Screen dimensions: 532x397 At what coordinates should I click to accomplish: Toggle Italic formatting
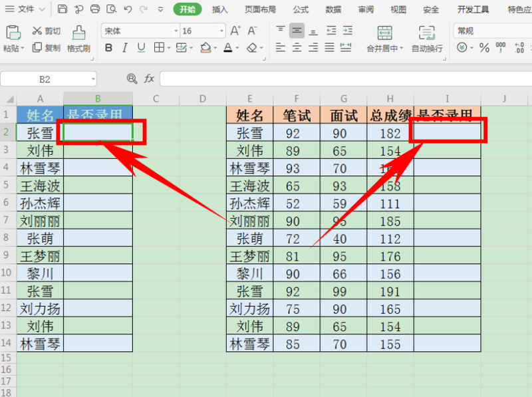click(124, 48)
